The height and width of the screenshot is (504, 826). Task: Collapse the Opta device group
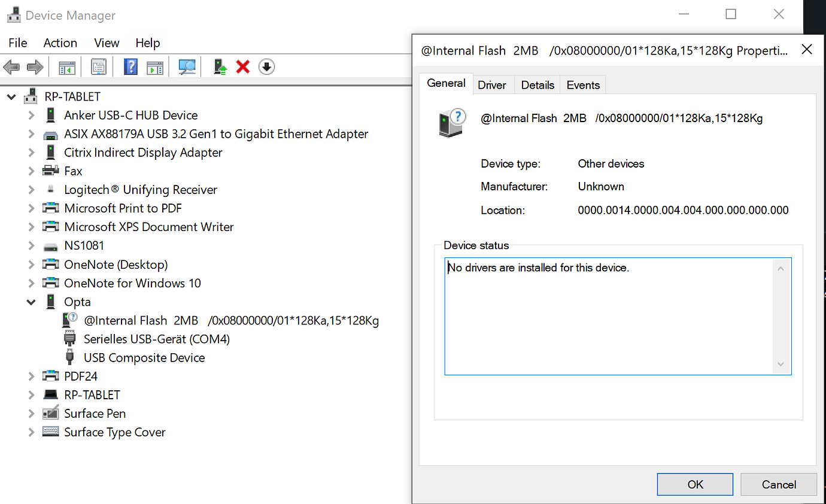(x=31, y=302)
